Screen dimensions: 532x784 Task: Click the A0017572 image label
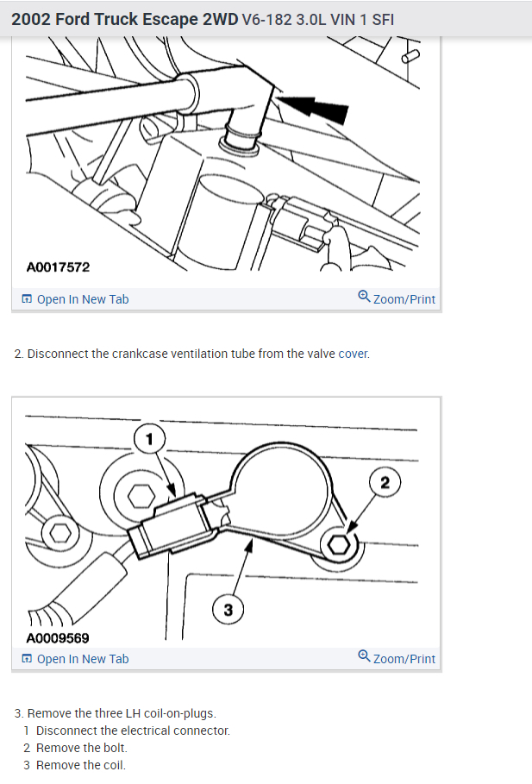tap(58, 267)
